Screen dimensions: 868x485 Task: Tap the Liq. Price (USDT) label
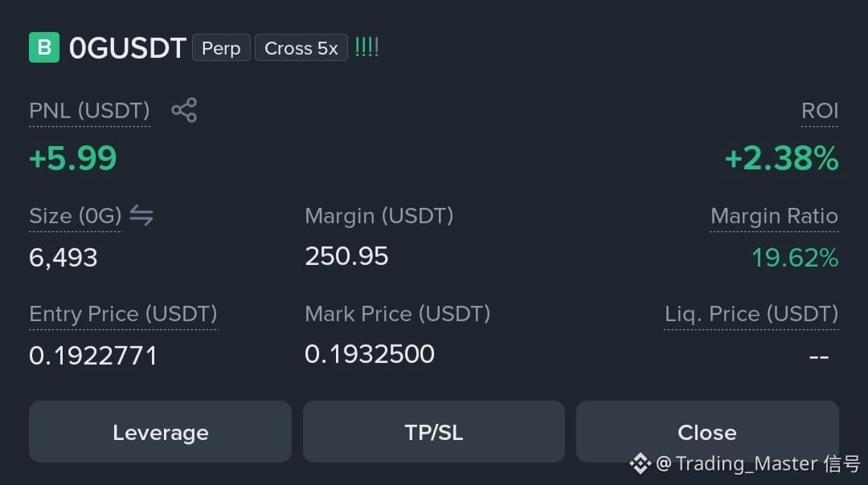click(751, 314)
